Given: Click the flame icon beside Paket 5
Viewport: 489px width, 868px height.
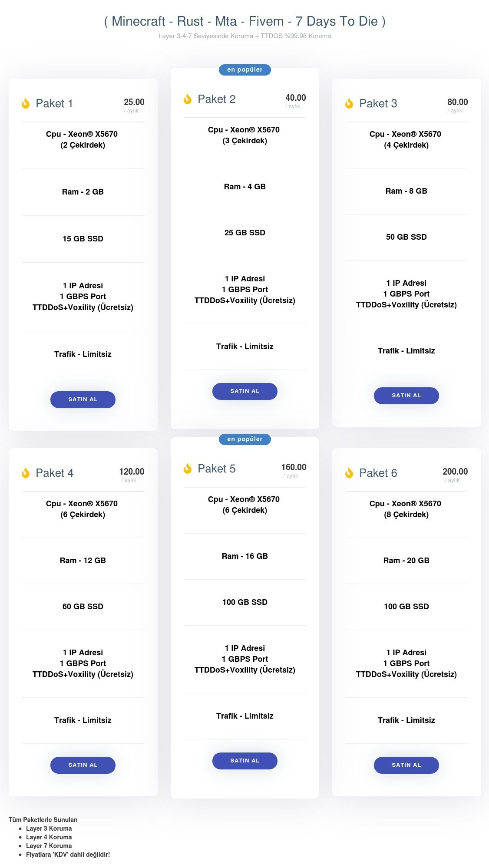Looking at the screenshot, I should tap(188, 469).
